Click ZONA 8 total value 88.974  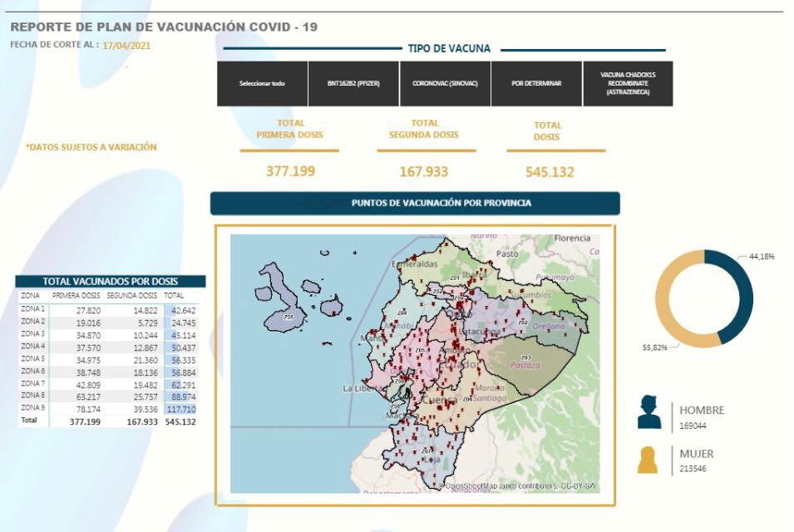click(184, 397)
